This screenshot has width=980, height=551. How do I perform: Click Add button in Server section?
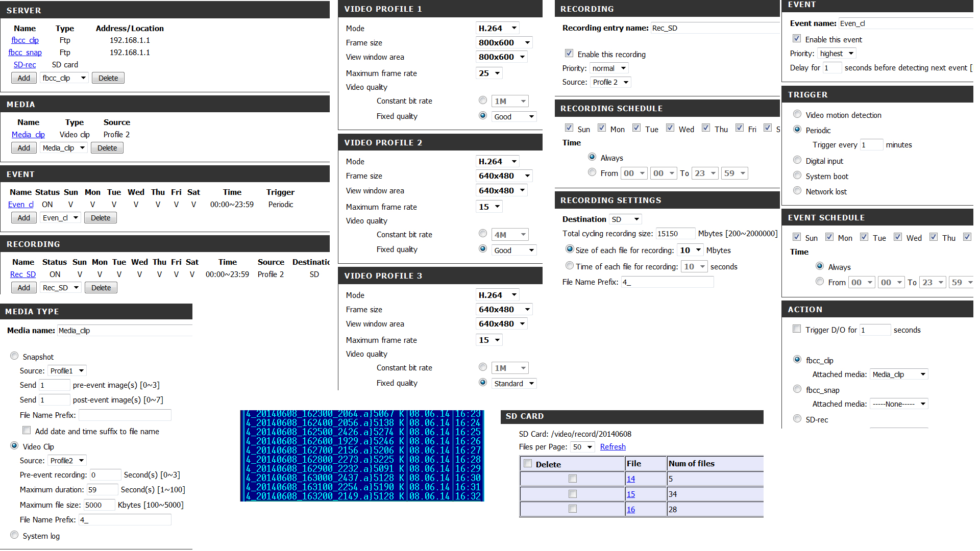click(23, 78)
